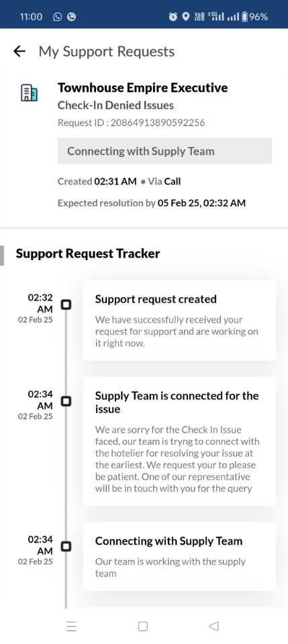
Task: Open the Support request created card
Action: coord(179,321)
